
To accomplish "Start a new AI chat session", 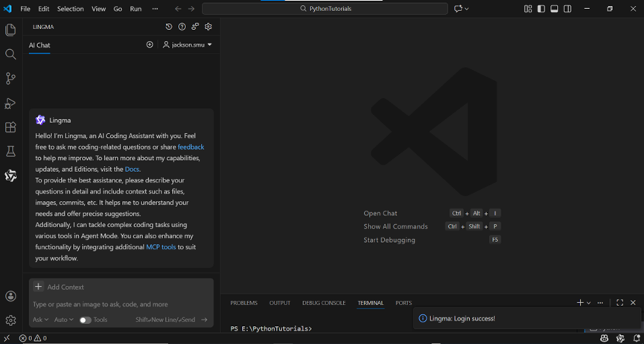I will (150, 45).
